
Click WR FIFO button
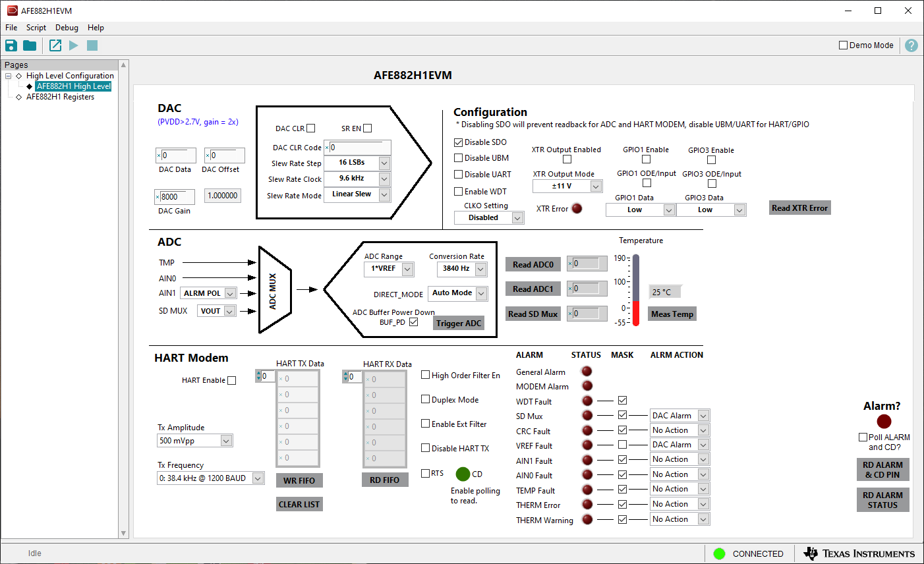(x=299, y=480)
